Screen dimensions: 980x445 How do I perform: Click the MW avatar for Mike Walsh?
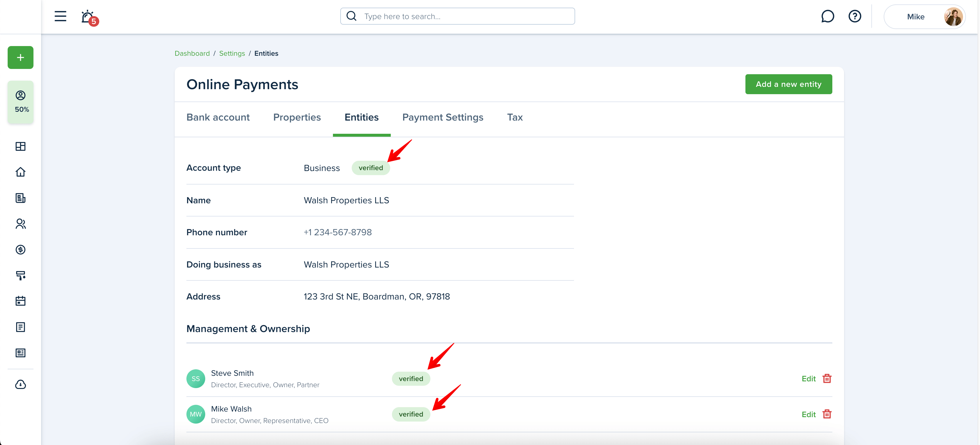coord(196,414)
